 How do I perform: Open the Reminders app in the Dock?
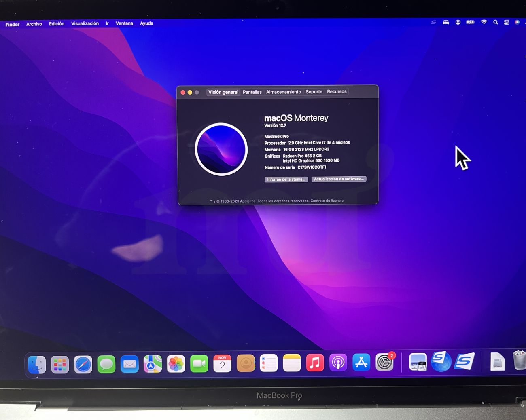tap(269, 363)
